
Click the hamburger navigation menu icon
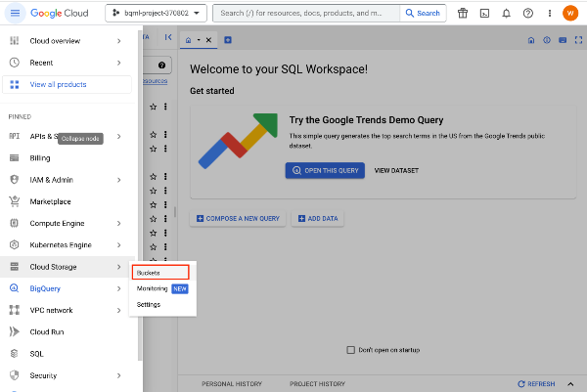coord(15,14)
